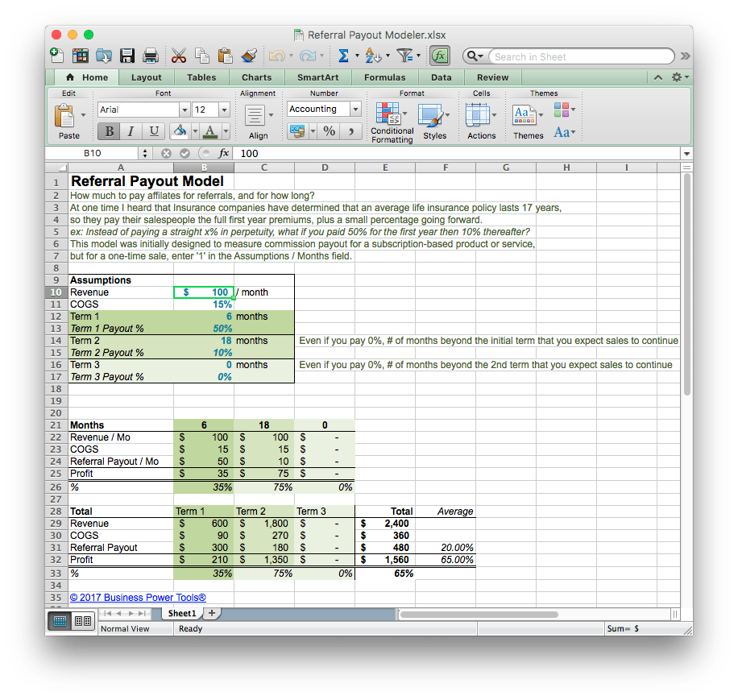Collapse the ribbon with the chevron

pos(658,77)
